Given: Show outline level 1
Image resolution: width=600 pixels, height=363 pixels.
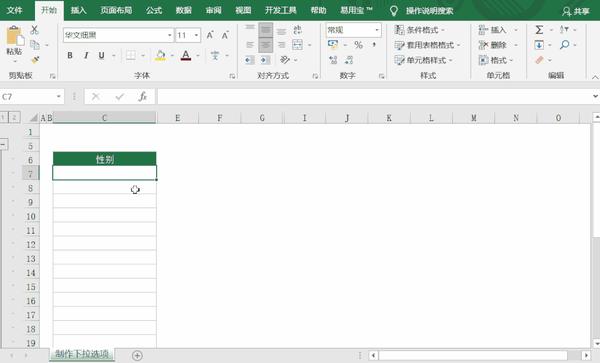Looking at the screenshot, I should (3, 117).
